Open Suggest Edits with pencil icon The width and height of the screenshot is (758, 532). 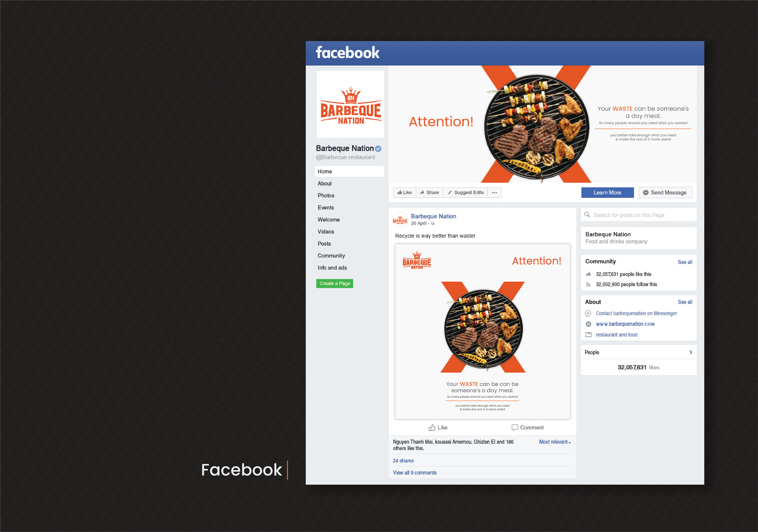coord(465,193)
